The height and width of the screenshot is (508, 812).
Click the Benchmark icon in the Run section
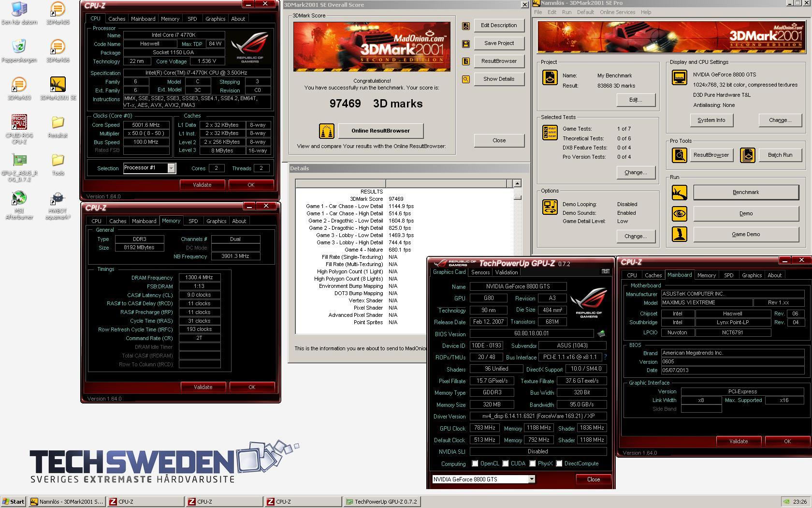pos(680,192)
